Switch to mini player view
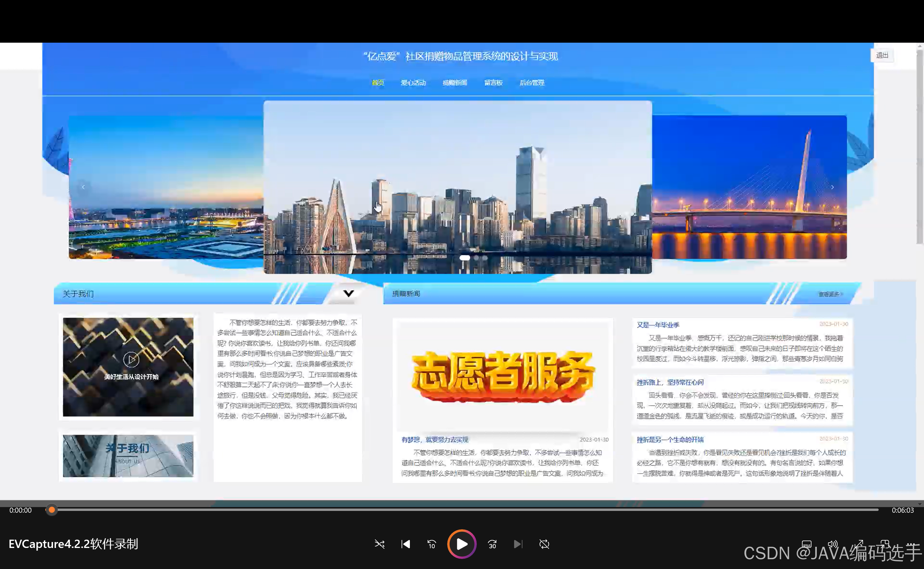The image size is (924, 569). coord(885,544)
